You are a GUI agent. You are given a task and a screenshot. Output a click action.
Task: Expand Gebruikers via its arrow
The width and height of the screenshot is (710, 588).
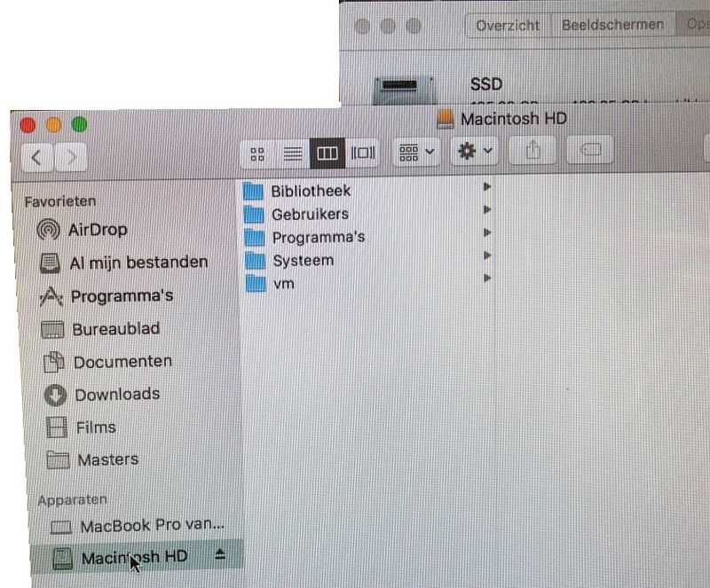486,209
